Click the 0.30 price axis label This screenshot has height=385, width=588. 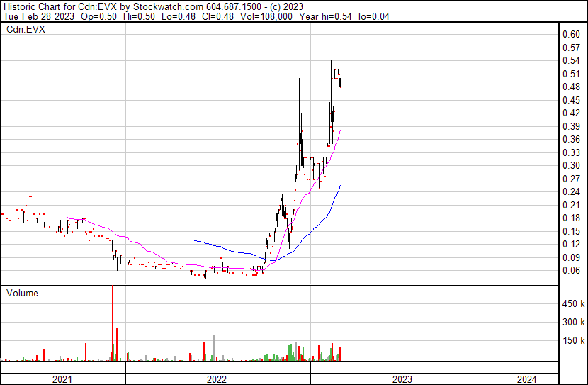tap(571, 165)
